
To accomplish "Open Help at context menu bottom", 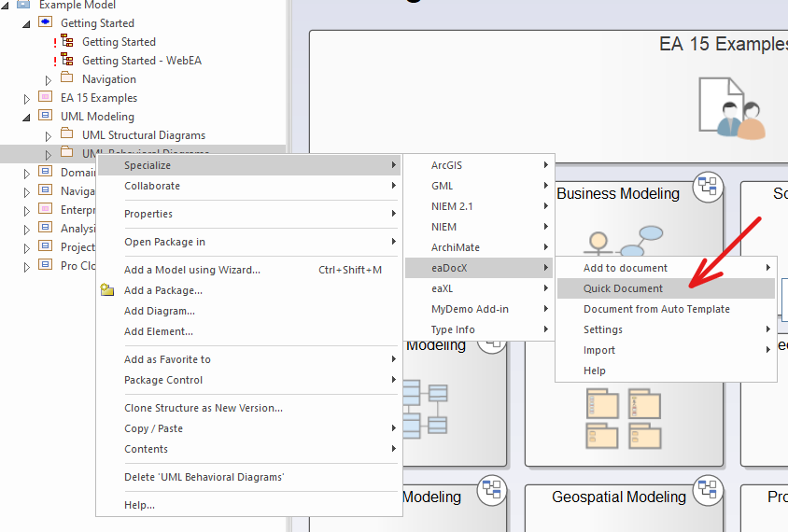I will pyautogui.click(x=249, y=505).
